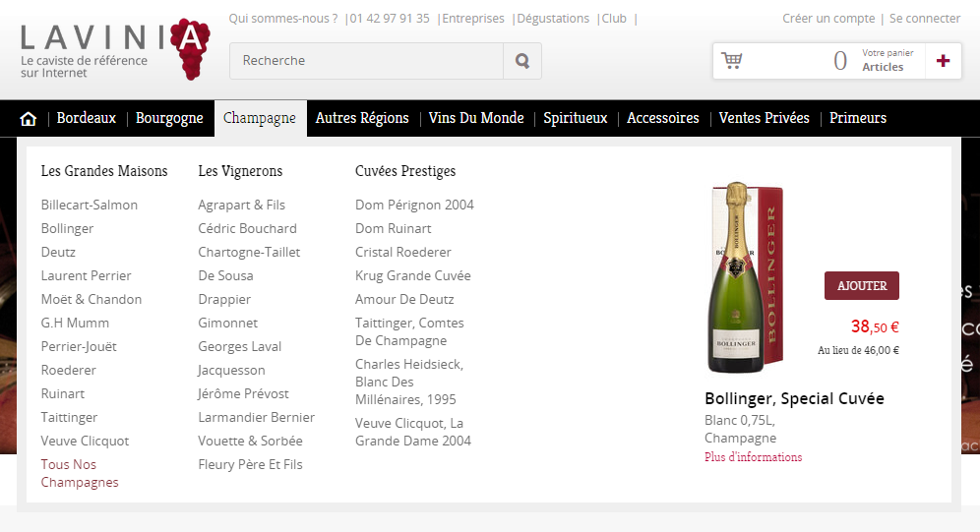Click the Bollinger bottle image
This screenshot has width=980, height=532.
pos(745,278)
